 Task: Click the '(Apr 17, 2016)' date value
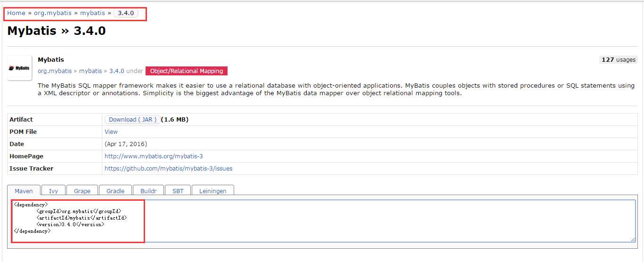pos(126,144)
